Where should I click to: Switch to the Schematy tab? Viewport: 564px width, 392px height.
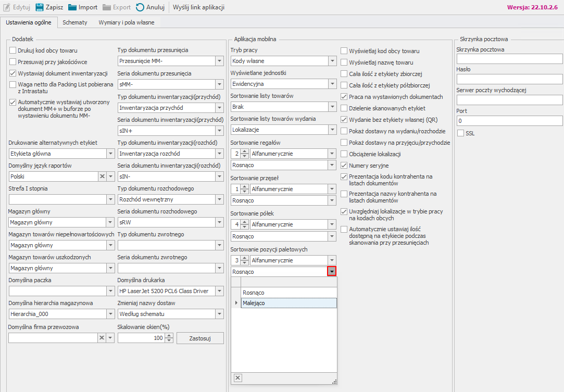click(75, 23)
